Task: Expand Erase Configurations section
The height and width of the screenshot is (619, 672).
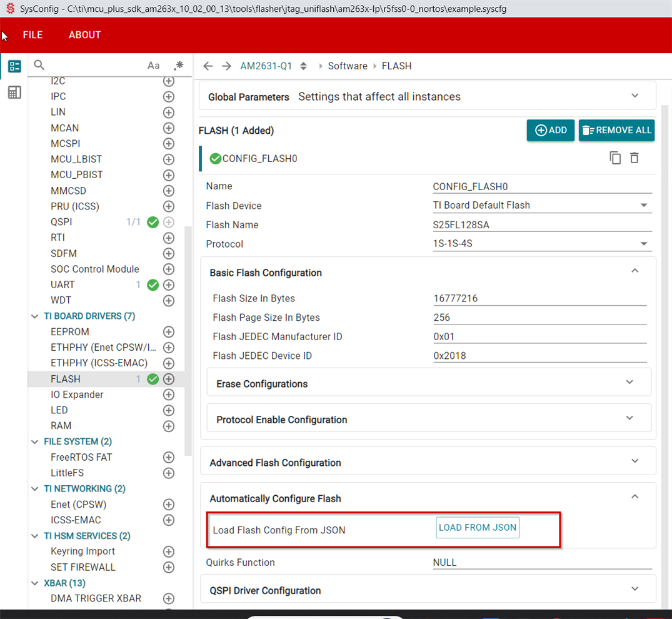Action: 629,382
